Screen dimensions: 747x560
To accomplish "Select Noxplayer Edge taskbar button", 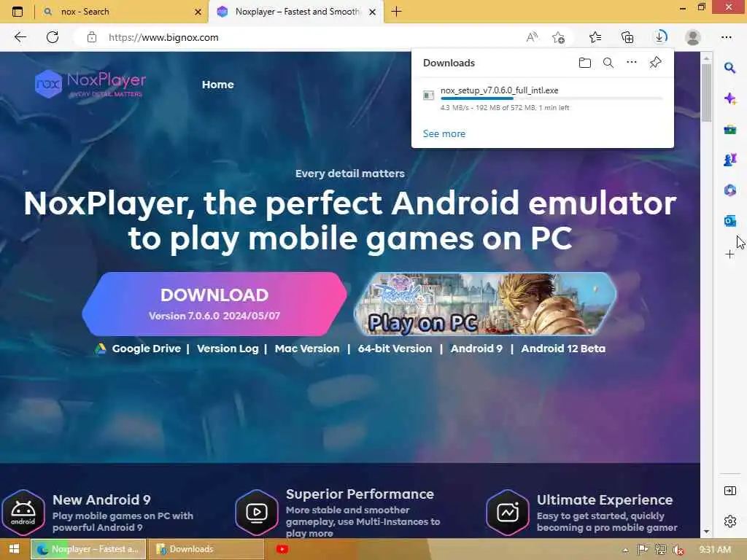I will point(88,549).
